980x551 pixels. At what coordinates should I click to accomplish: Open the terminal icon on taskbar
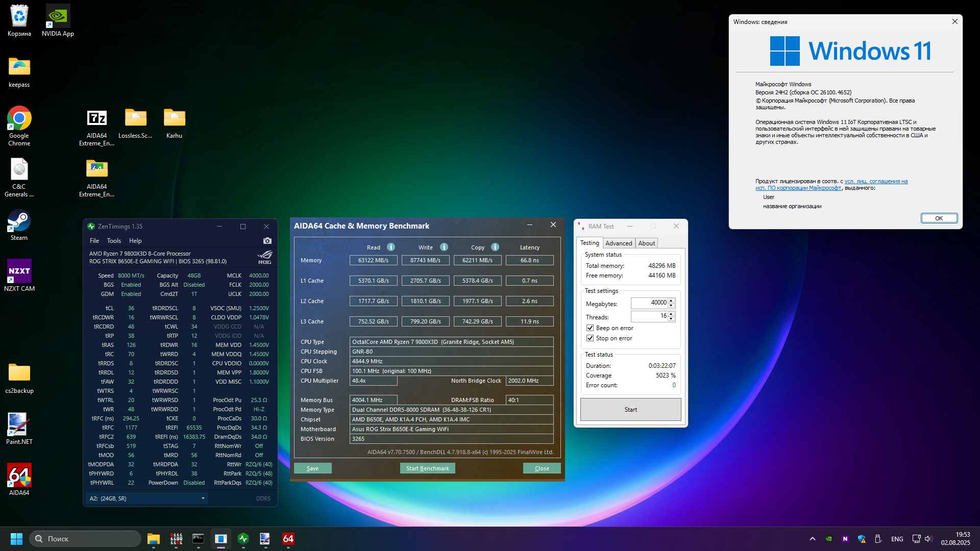click(198, 539)
